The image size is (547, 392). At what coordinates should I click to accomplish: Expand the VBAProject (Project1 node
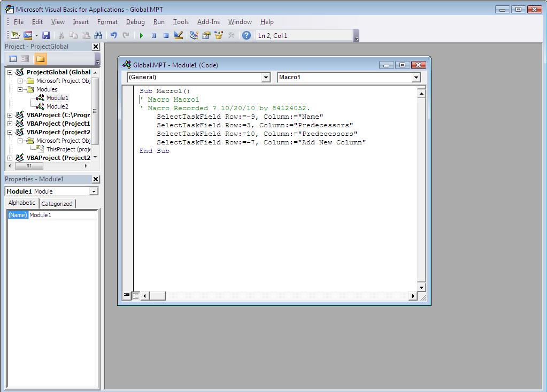click(x=10, y=124)
